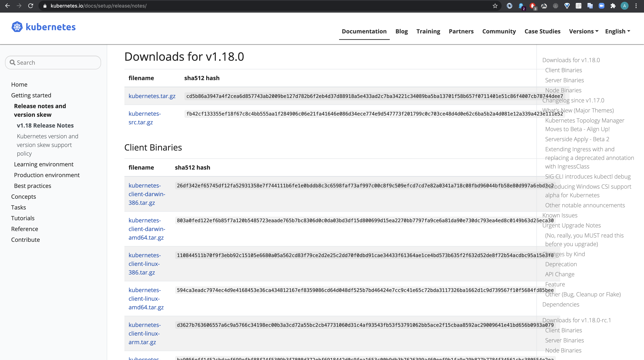The image size is (644, 360).
Task: Jump to Known Issues in contents
Action: coord(560,215)
